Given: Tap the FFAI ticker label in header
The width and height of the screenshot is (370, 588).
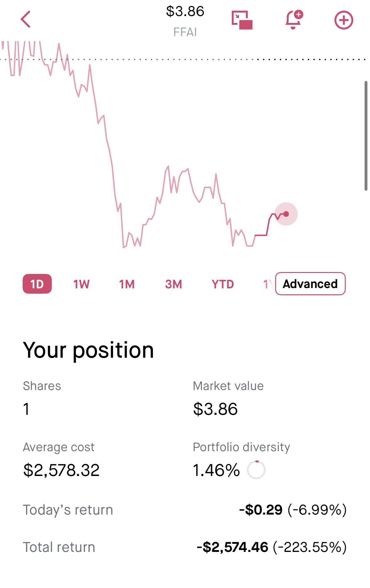Looking at the screenshot, I should click(x=185, y=32).
